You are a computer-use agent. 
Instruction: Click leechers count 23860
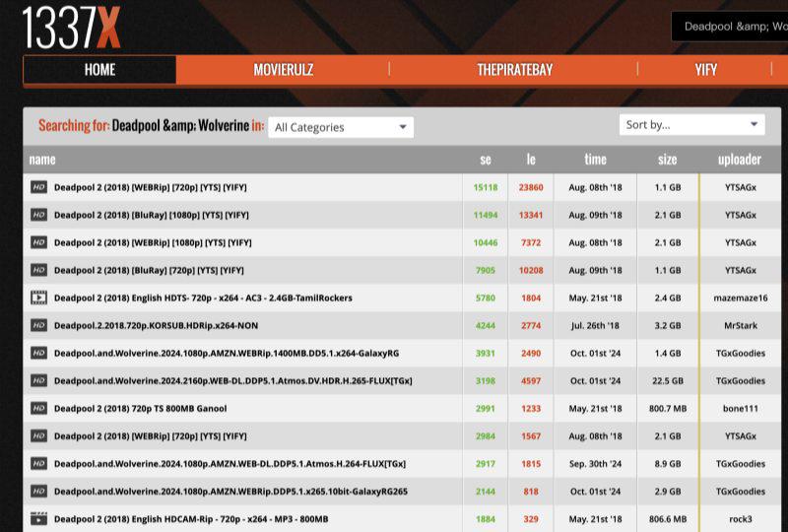click(x=531, y=187)
